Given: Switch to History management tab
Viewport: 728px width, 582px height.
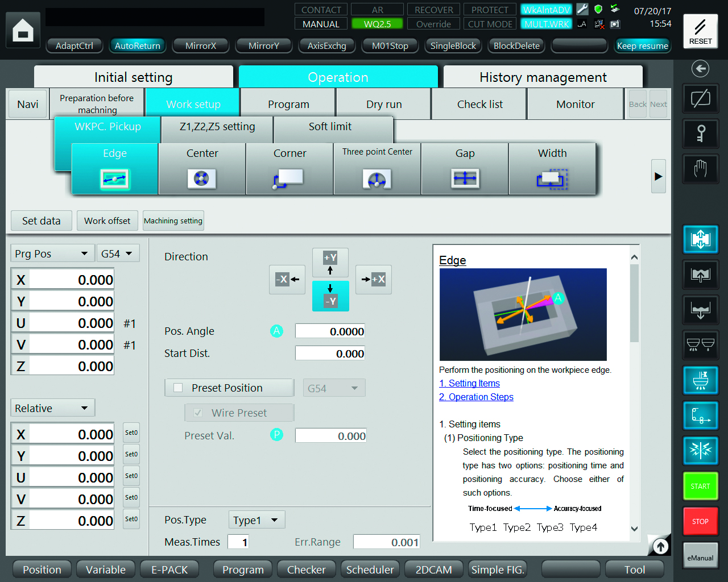Looking at the screenshot, I should click(543, 77).
